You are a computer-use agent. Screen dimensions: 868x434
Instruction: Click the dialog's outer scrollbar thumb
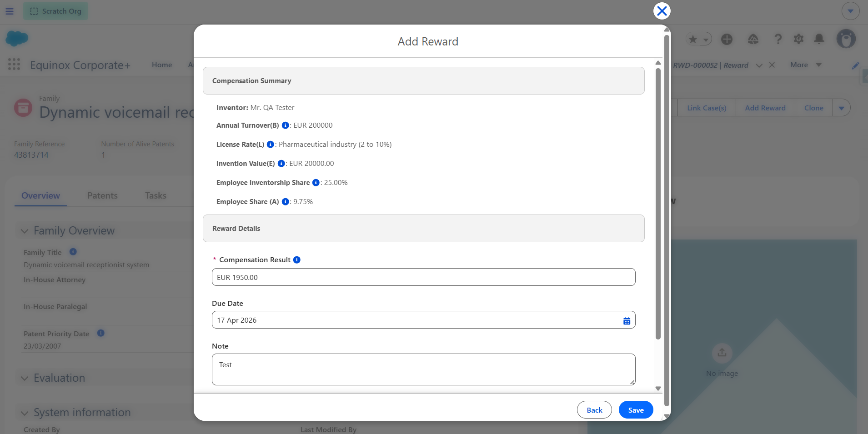(667, 220)
